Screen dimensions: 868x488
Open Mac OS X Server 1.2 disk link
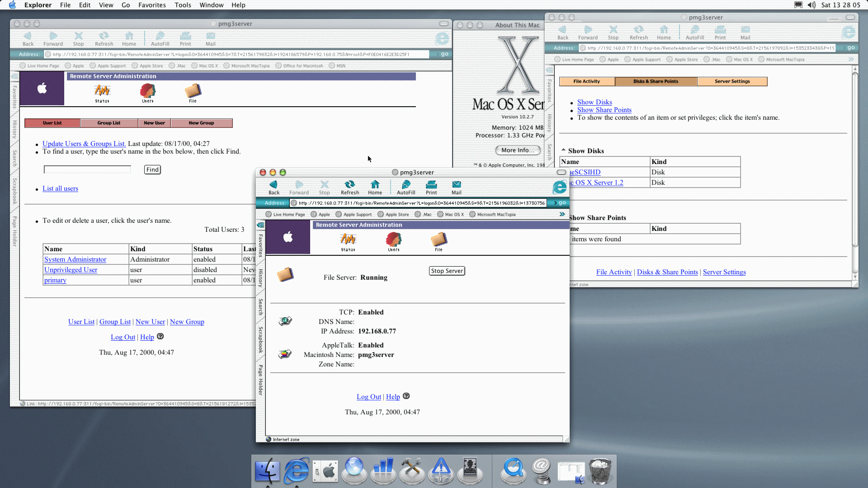pyautogui.click(x=596, y=183)
